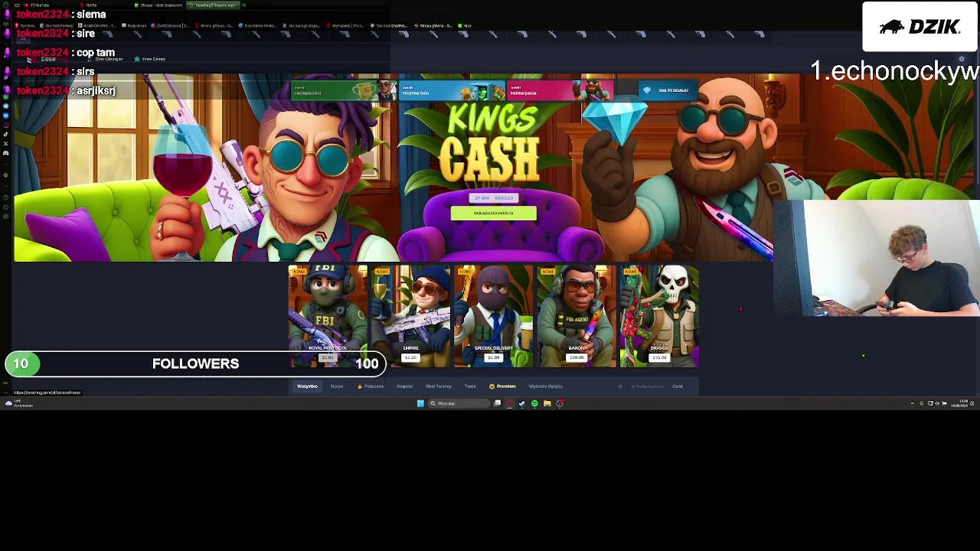The image size is (980, 551).
Task: Select the Polecane filter tab
Action: click(371, 386)
